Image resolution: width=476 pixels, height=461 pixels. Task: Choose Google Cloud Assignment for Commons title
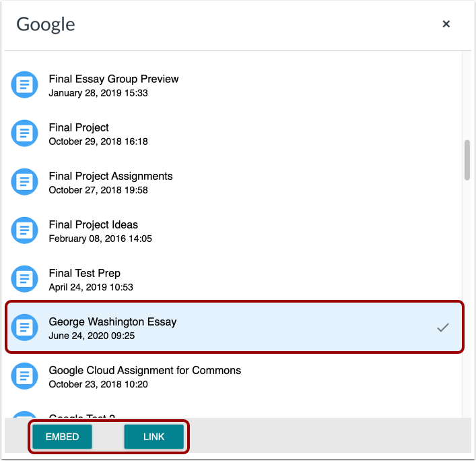click(x=145, y=371)
